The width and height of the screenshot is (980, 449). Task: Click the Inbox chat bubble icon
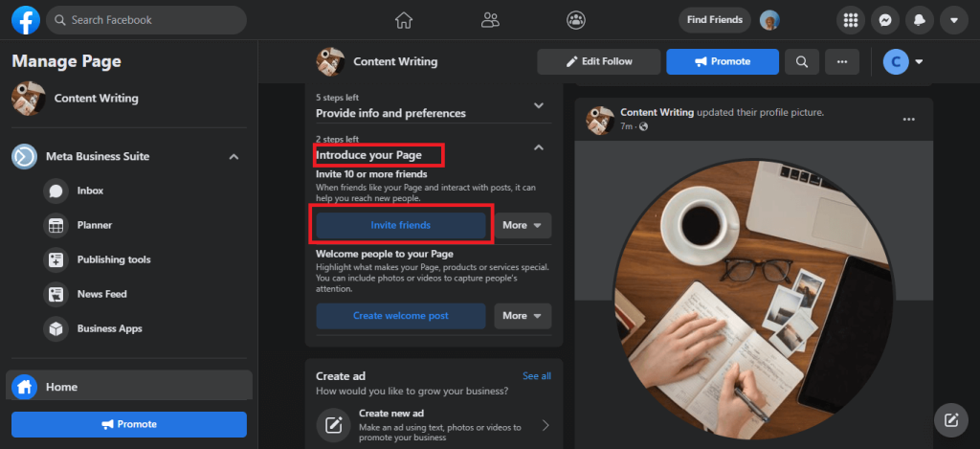[56, 191]
